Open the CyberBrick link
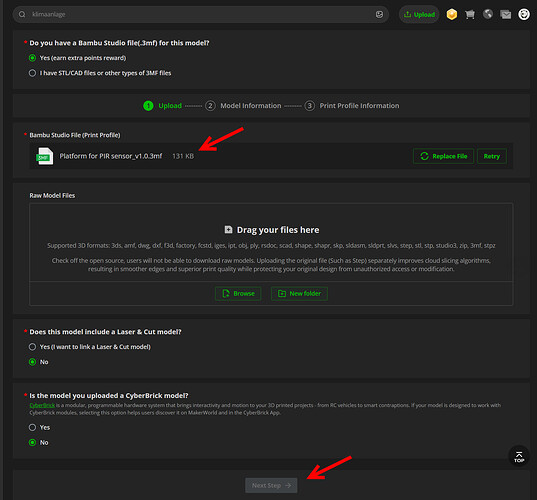 (x=42, y=405)
